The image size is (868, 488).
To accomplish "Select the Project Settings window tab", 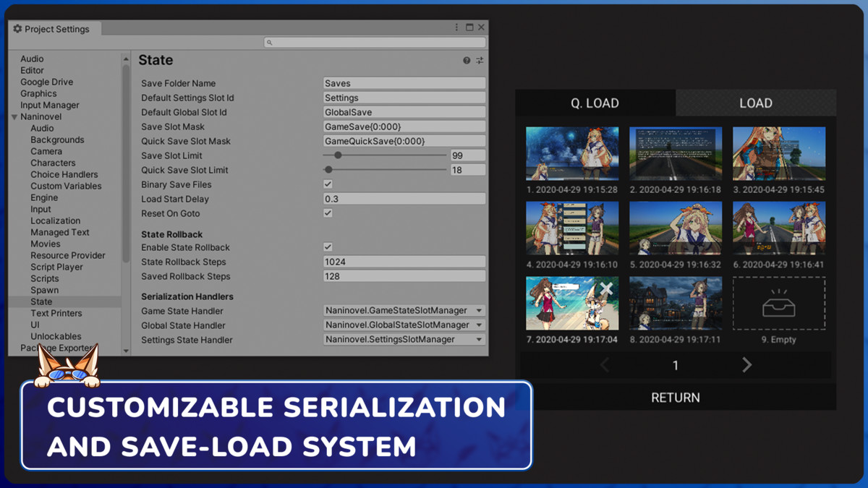I will (x=54, y=29).
